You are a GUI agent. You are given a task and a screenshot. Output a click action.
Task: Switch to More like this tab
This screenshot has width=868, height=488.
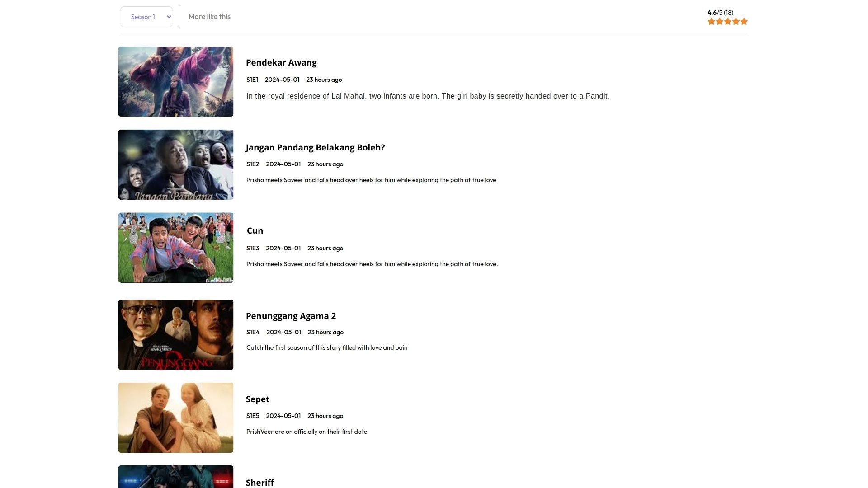point(209,17)
